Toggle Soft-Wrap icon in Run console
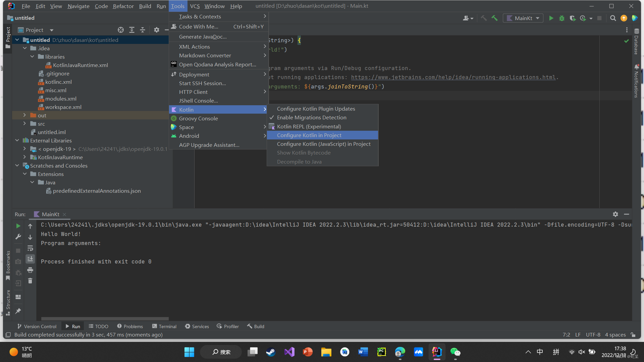The image size is (644, 362). pos(30,248)
